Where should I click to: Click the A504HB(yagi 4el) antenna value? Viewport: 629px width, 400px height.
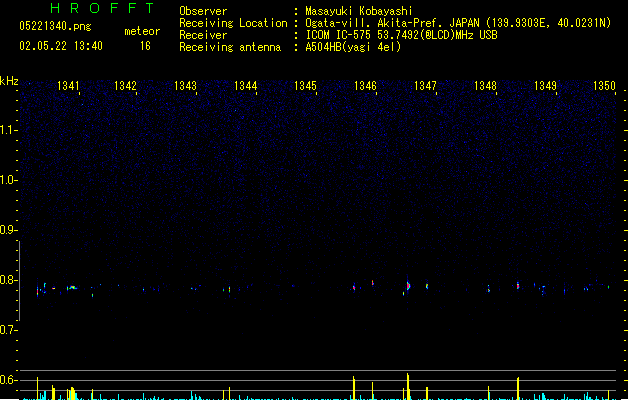click(x=353, y=47)
